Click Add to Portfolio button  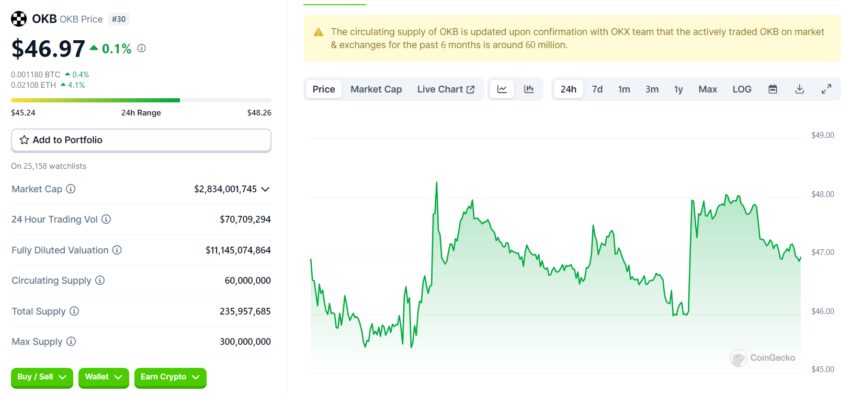click(141, 140)
